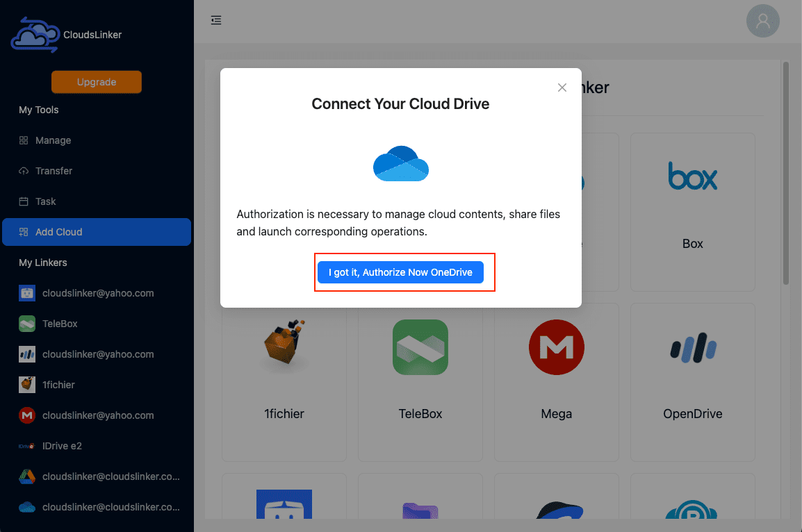
Task: Click the My Linkers heading
Action: pos(43,263)
